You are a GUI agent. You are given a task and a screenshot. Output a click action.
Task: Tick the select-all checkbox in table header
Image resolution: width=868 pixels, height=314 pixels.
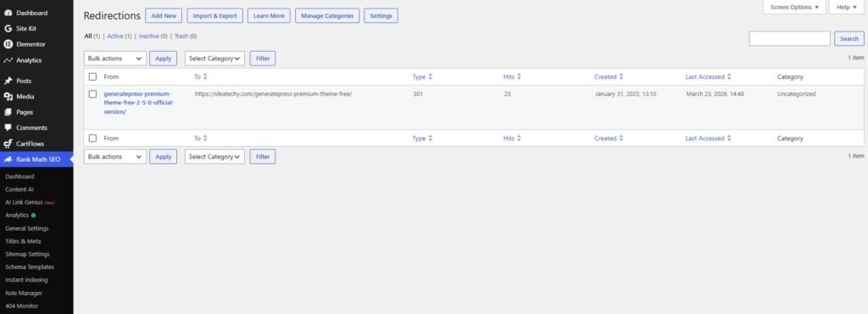click(x=92, y=77)
